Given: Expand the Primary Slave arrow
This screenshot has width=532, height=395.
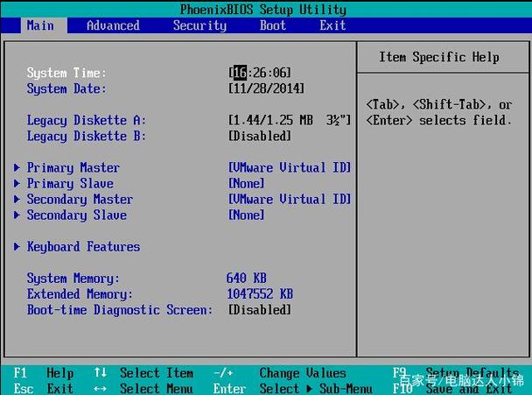Looking at the screenshot, I should tap(17, 183).
